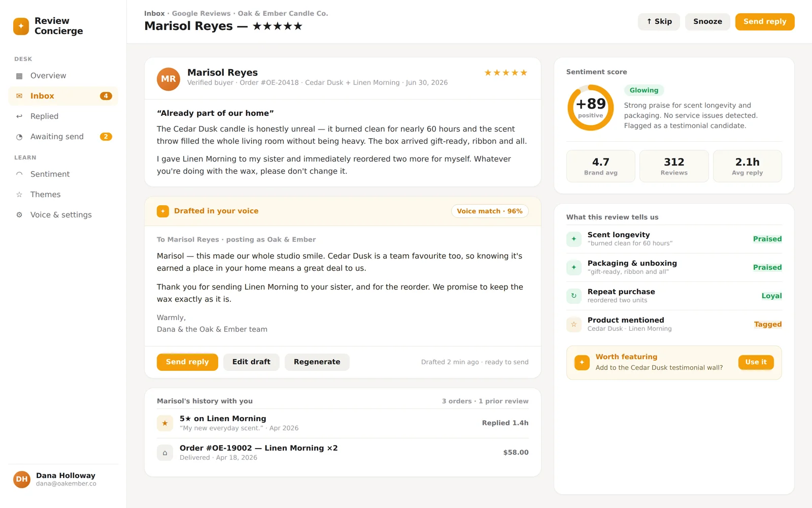Click the Inbox envelope icon

[19, 96]
